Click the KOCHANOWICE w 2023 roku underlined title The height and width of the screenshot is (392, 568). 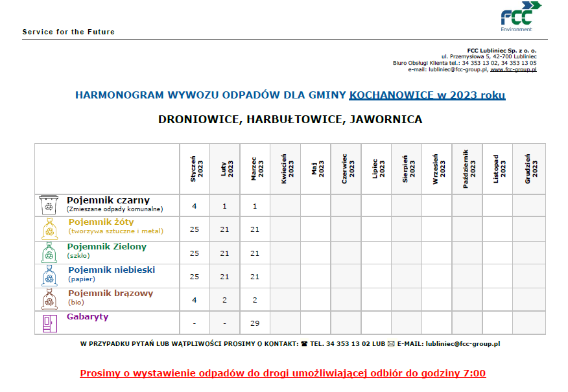427,95
